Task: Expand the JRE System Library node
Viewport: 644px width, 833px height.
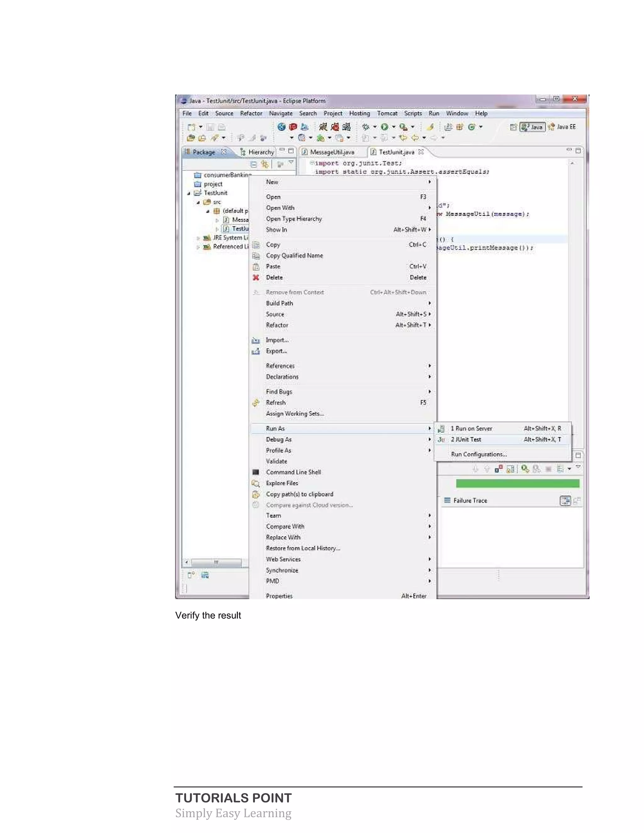Action: [198, 238]
